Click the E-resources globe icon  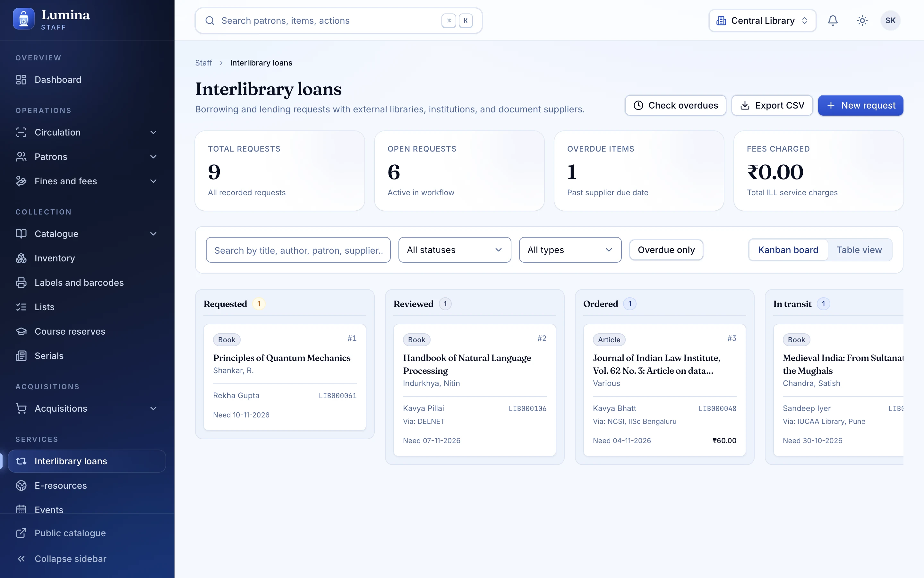(x=21, y=486)
